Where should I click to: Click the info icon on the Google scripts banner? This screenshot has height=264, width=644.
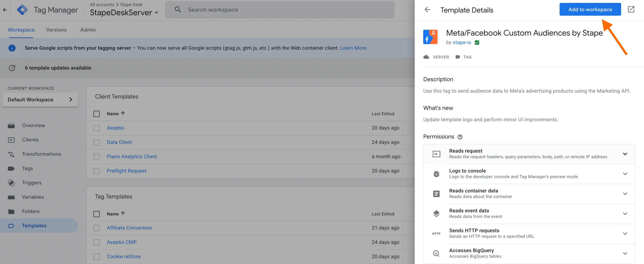click(12, 48)
